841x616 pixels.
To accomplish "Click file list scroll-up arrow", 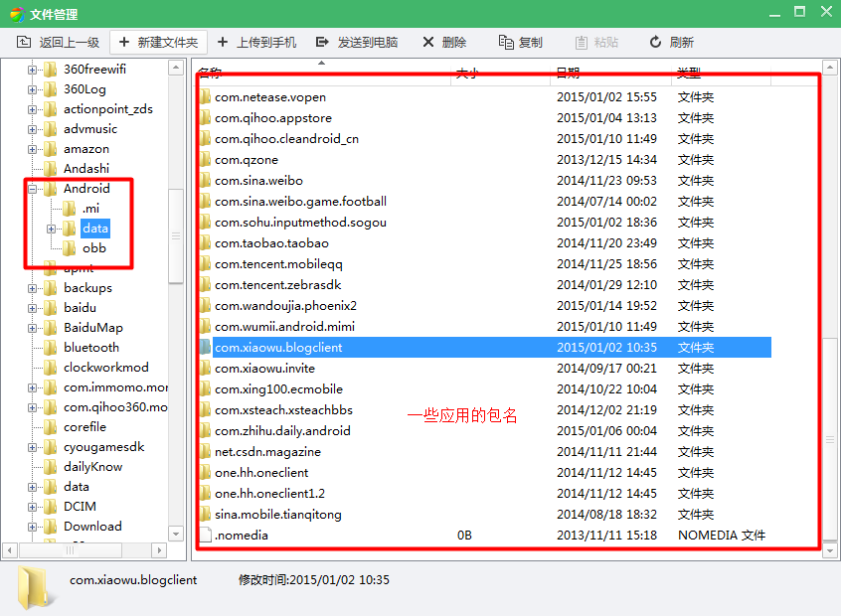I will [830, 68].
